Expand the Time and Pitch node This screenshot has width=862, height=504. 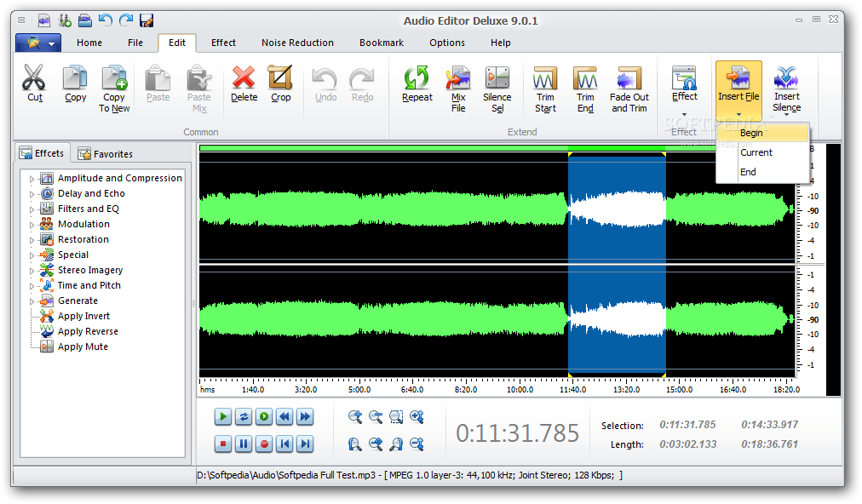point(32,286)
